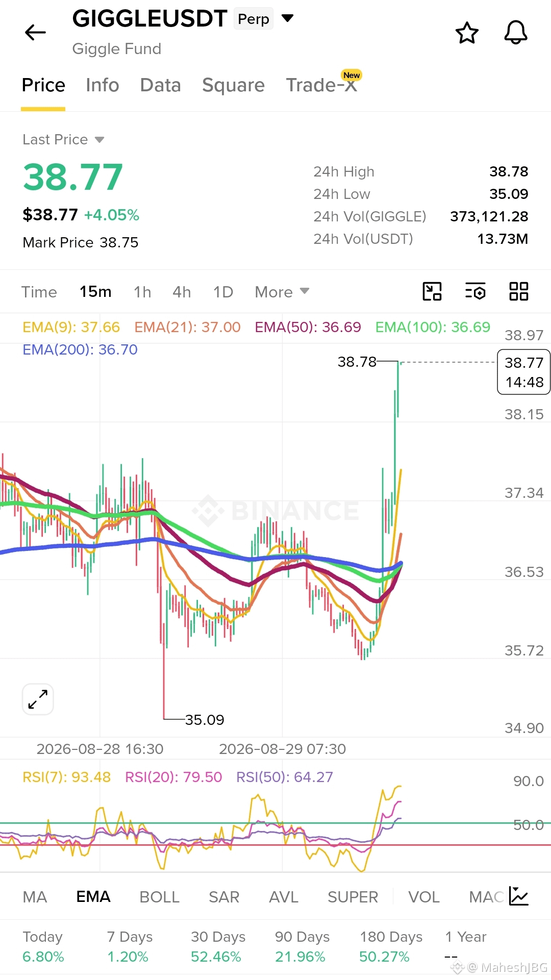551x980 pixels.
Task: Expand the More timeframes dropdown
Action: (282, 292)
